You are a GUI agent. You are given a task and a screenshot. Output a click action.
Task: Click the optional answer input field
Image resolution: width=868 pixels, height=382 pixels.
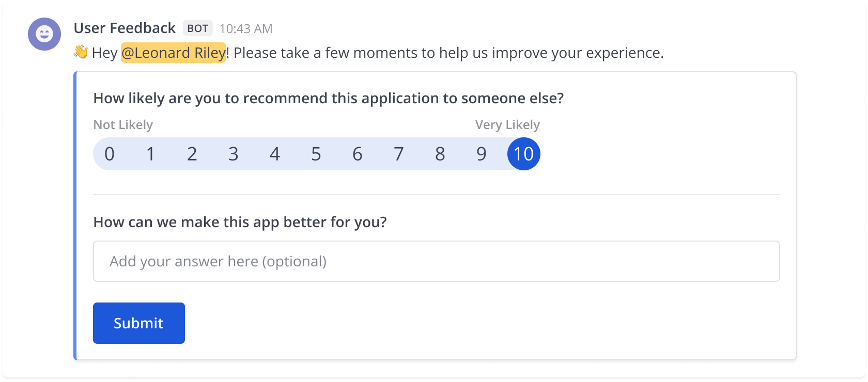pos(436,261)
